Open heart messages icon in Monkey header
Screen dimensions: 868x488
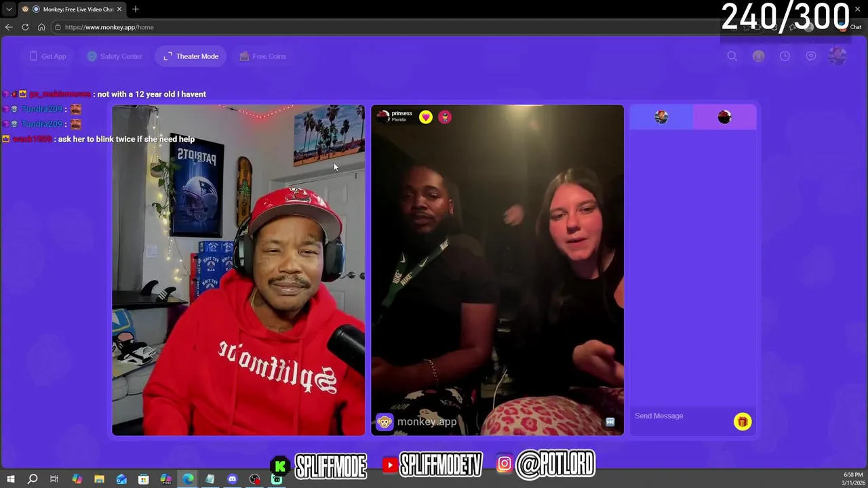pyautogui.click(x=811, y=56)
